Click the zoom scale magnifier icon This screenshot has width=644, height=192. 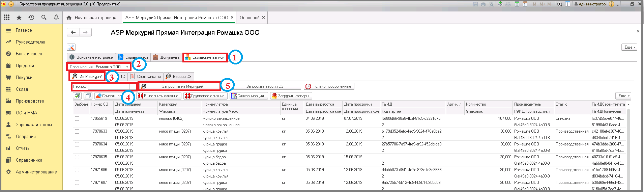click(x=560, y=4)
